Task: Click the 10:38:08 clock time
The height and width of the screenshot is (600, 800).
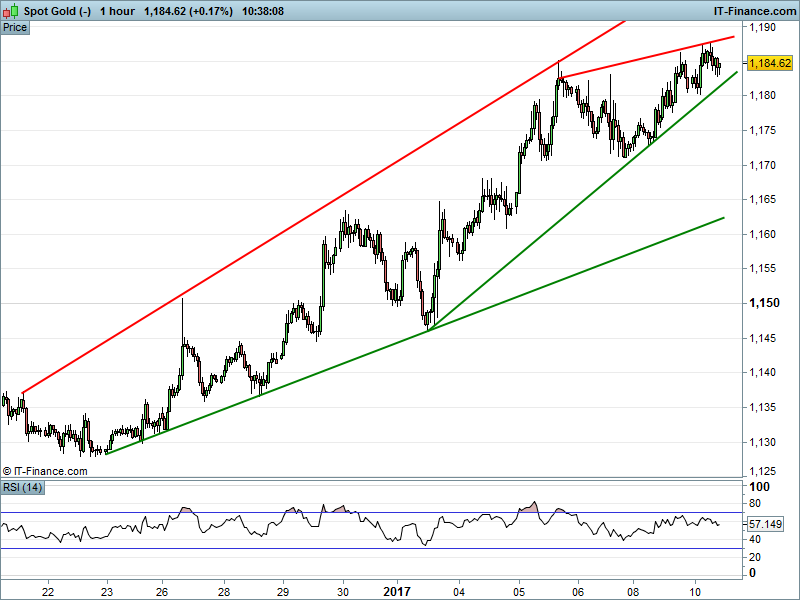Action: coord(263,11)
